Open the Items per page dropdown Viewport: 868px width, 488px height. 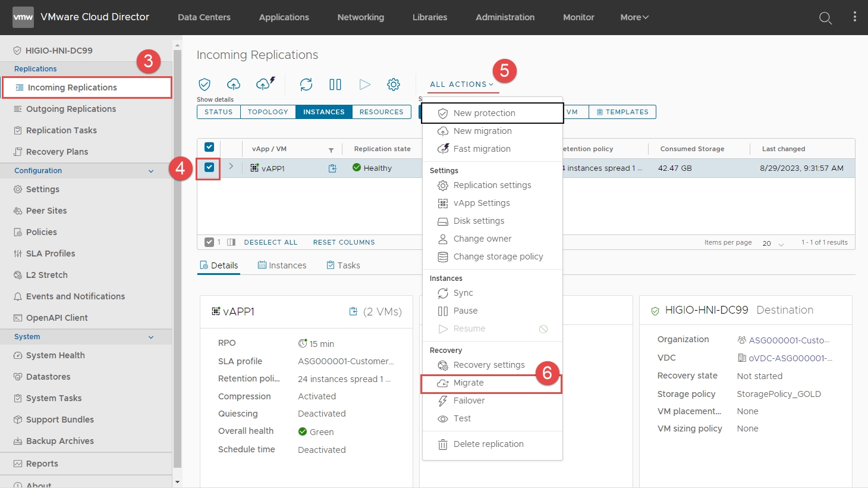(x=773, y=243)
